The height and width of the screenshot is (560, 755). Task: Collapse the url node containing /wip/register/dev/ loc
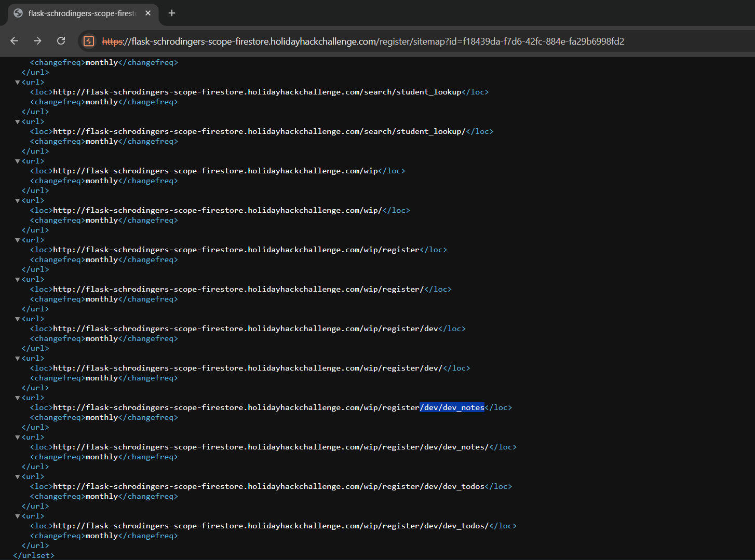point(18,358)
